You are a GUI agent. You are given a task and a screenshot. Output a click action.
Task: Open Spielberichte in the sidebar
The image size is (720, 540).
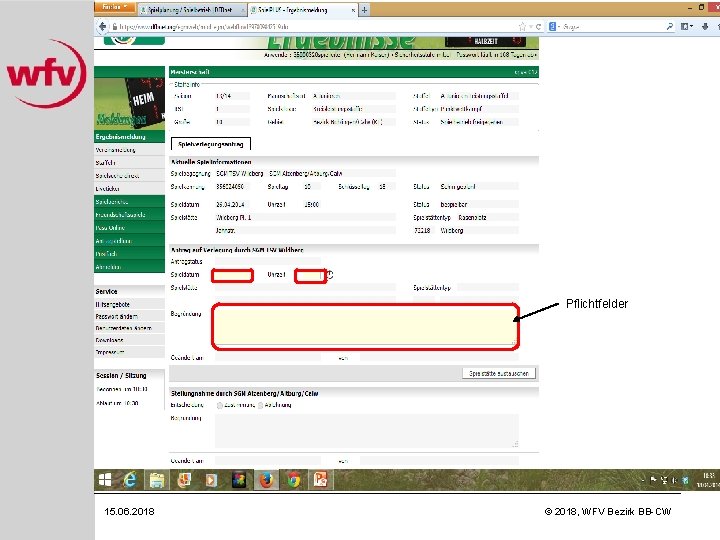129,202
